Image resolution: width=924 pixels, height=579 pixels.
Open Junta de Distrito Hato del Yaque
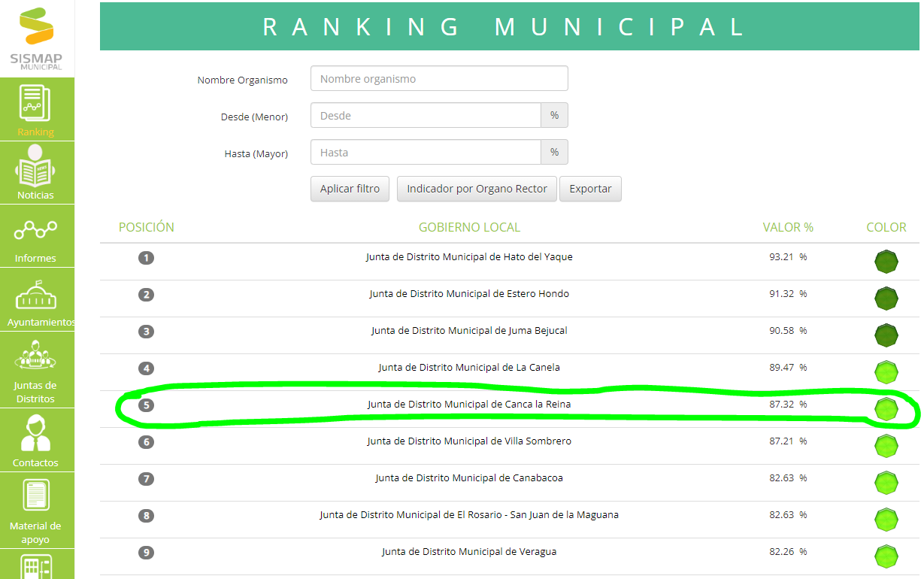click(x=469, y=257)
